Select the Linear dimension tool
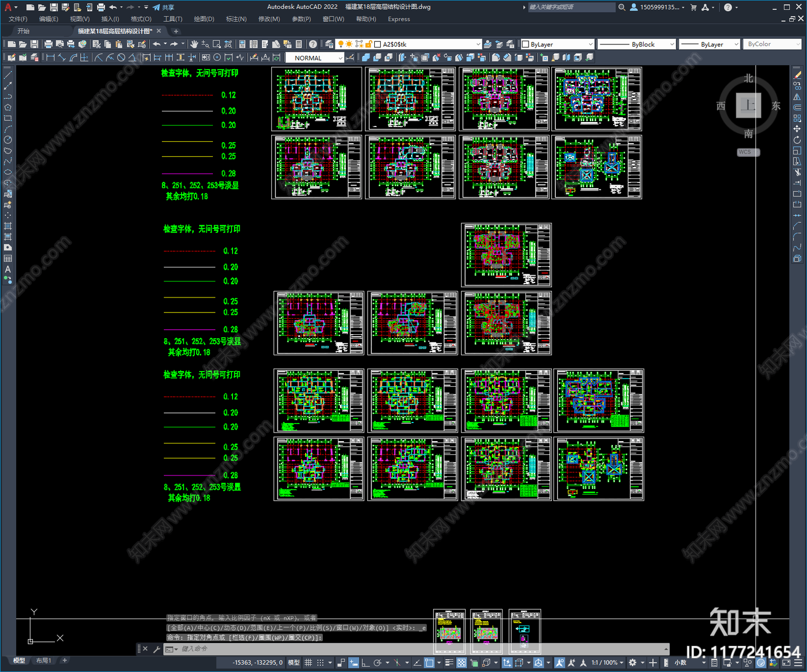Viewport: 807px width, 672px height. (x=50, y=57)
